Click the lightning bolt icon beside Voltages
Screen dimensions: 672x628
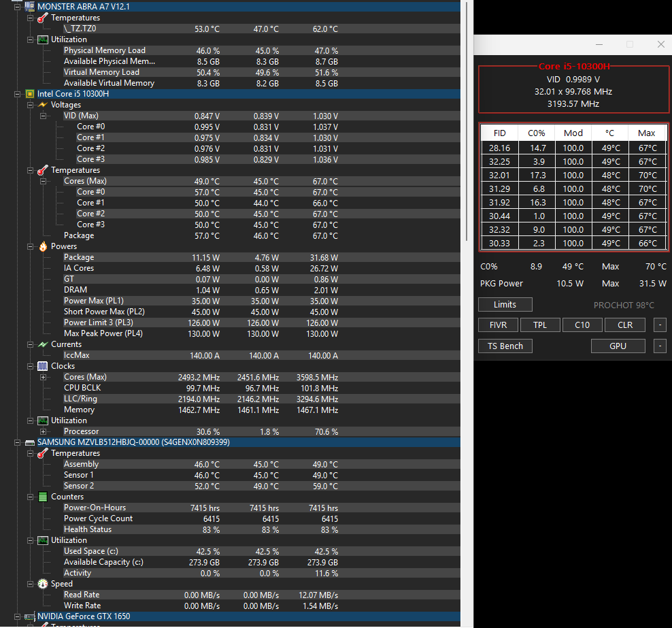click(x=42, y=105)
